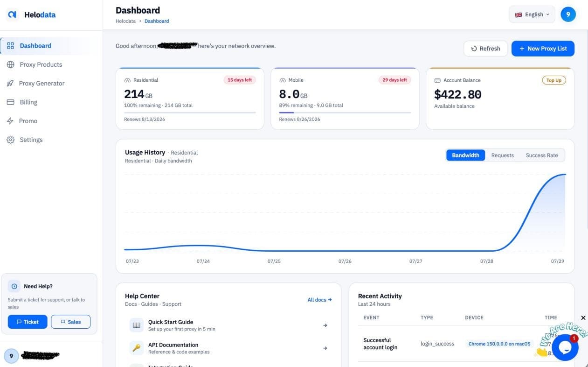The width and height of the screenshot is (588, 367).
Task: Click the Residential 15 days left badge
Action: (x=240, y=80)
